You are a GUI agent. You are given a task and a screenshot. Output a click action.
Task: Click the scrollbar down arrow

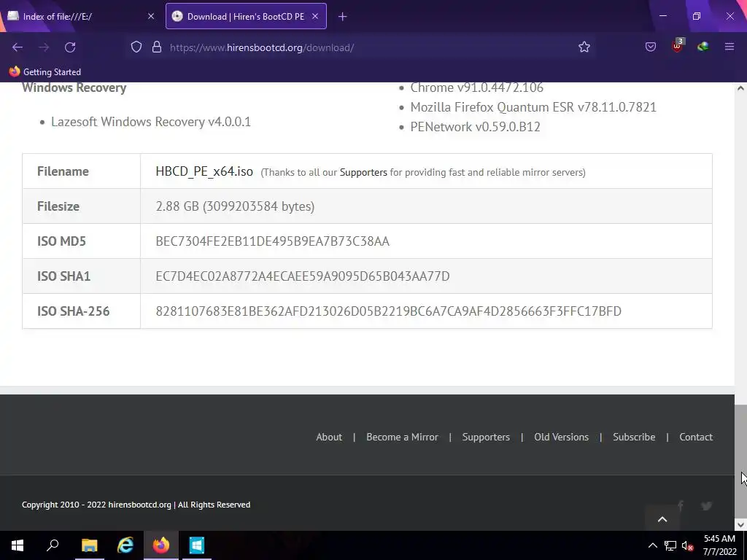coord(740,525)
